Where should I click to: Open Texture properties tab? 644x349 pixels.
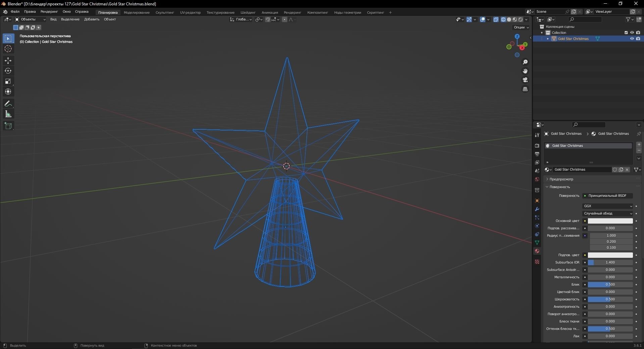click(537, 261)
